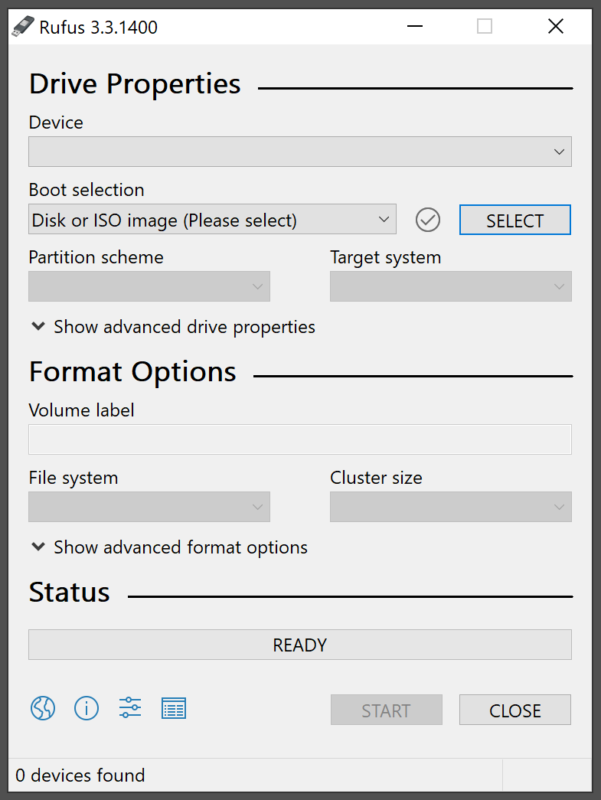Click the checksum checkmark icon
The height and width of the screenshot is (800, 601).
pos(428,220)
